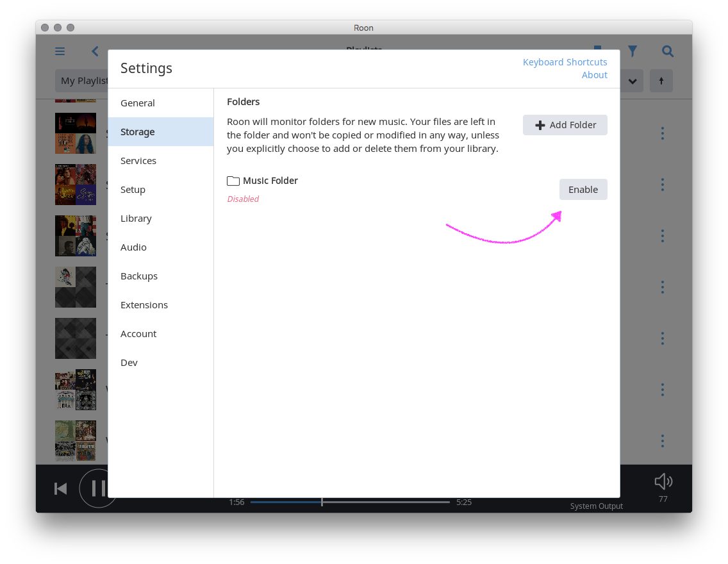Viewport: 728px width, 564px height.
Task: Expand the sort dropdown chevron
Action: click(x=633, y=81)
